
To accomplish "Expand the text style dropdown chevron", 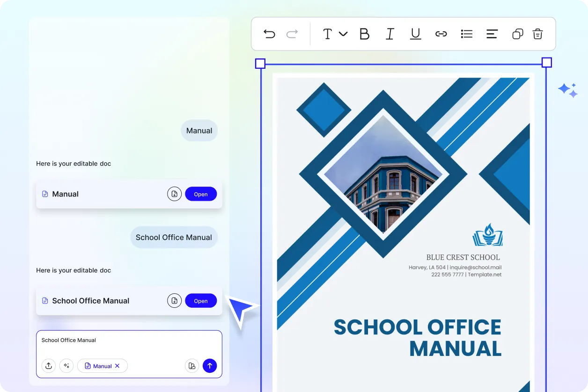I will click(343, 34).
